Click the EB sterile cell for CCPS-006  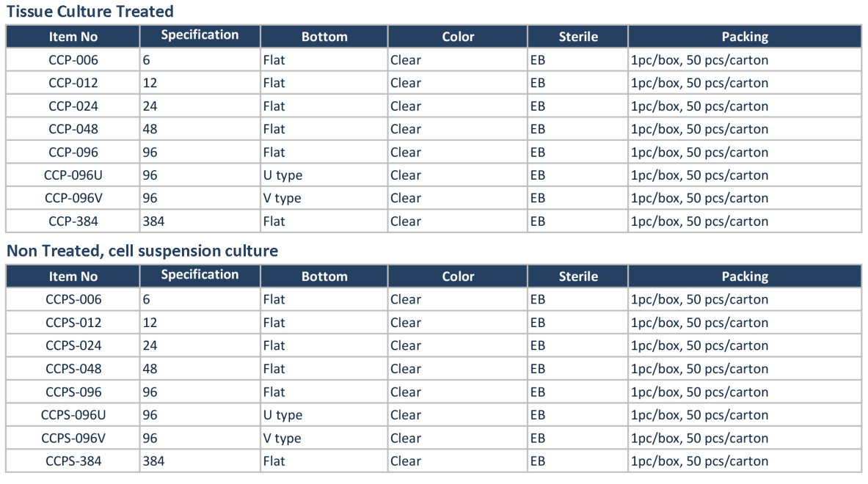578,299
